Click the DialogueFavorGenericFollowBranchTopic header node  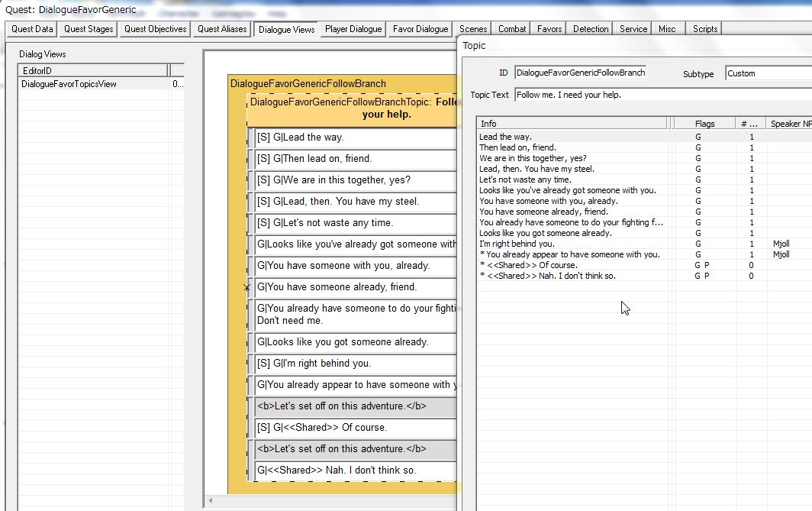click(353, 108)
